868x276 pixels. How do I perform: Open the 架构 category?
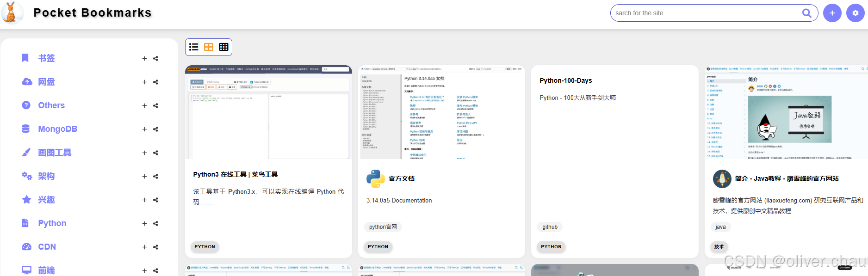click(46, 176)
